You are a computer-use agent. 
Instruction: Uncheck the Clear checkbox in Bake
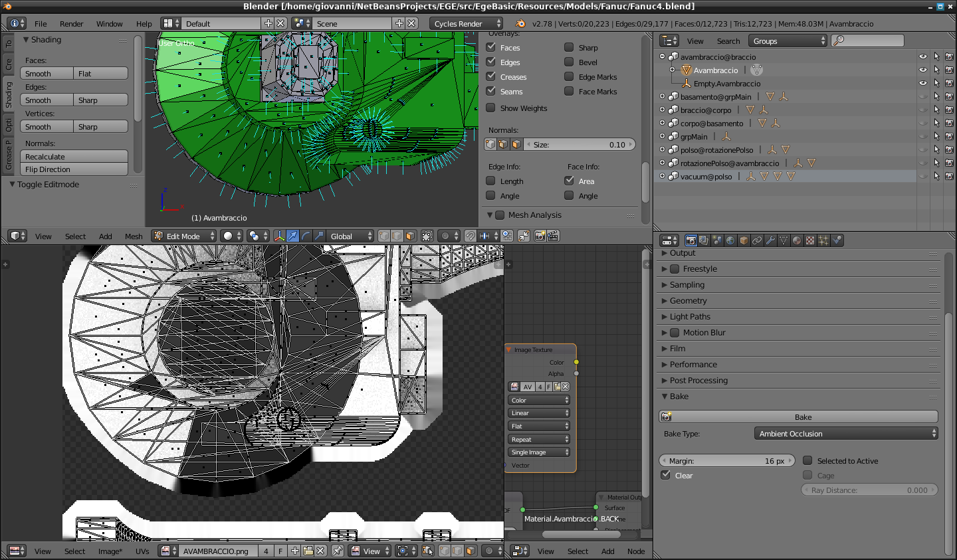point(665,475)
